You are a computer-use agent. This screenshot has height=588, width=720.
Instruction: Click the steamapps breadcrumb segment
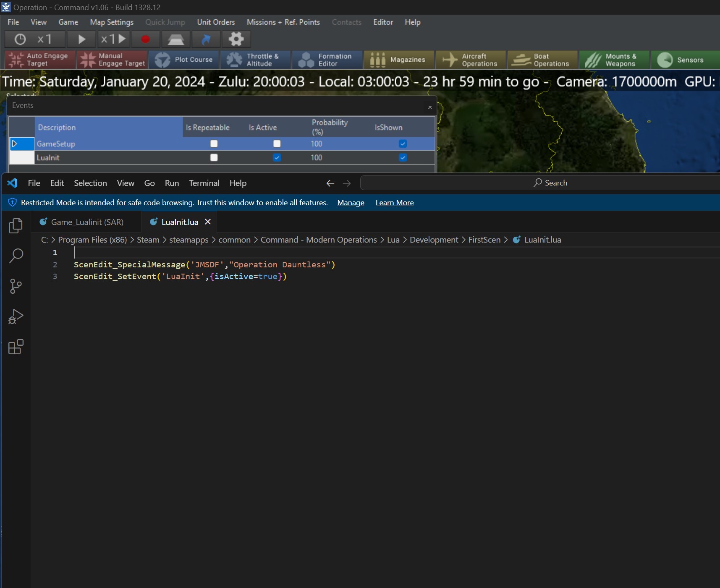189,240
